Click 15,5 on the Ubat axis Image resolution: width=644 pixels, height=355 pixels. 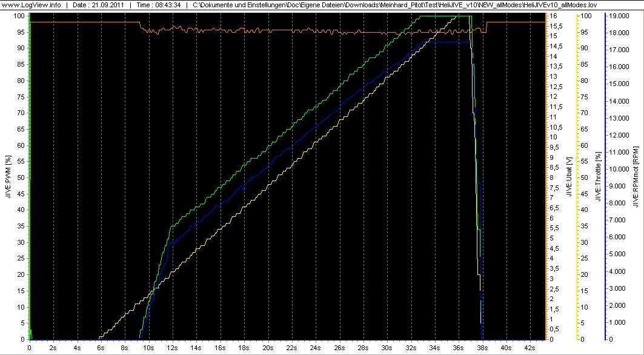click(x=556, y=26)
